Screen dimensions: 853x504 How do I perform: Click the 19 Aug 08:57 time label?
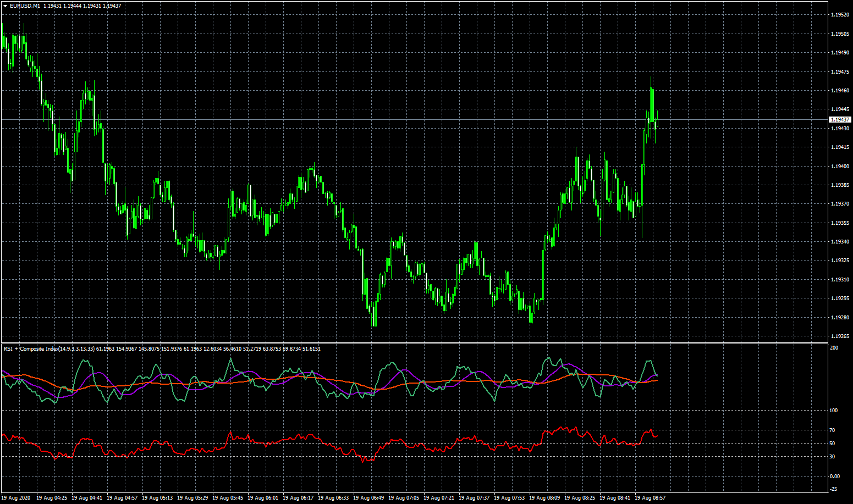(x=650, y=498)
